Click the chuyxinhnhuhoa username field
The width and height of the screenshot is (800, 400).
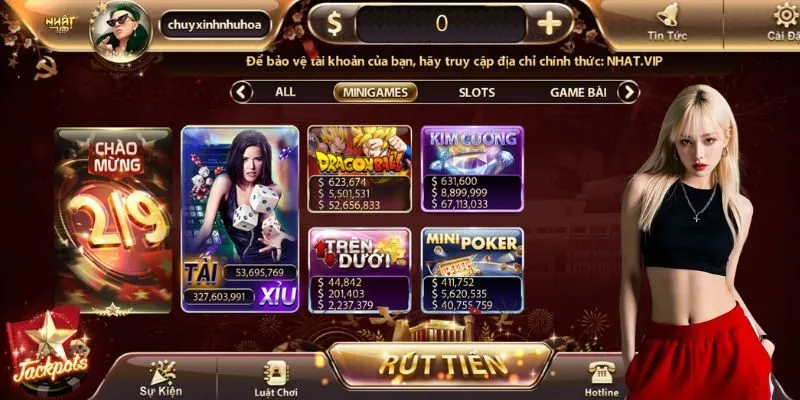(x=214, y=24)
